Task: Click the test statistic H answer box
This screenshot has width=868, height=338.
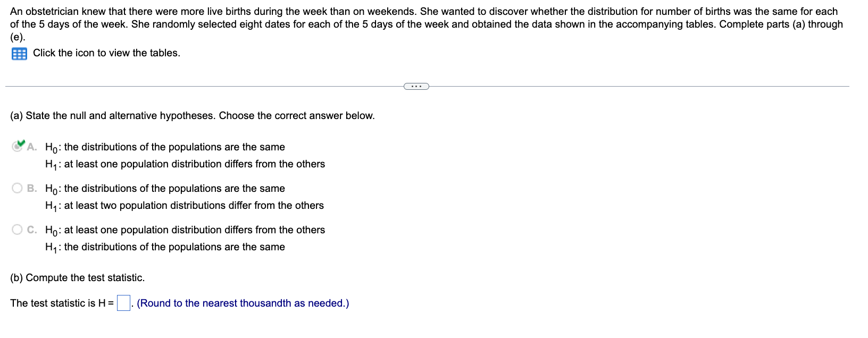Action: tap(123, 302)
